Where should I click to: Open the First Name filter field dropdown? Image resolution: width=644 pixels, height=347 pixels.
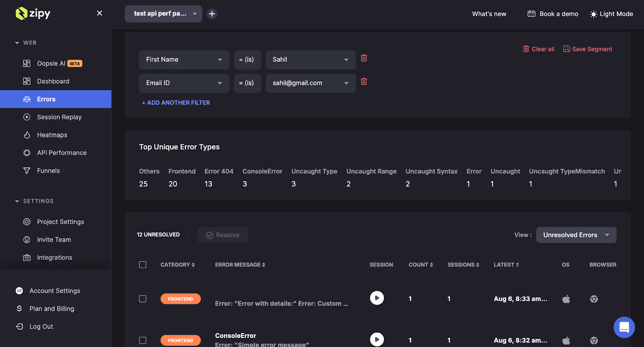[184, 60]
